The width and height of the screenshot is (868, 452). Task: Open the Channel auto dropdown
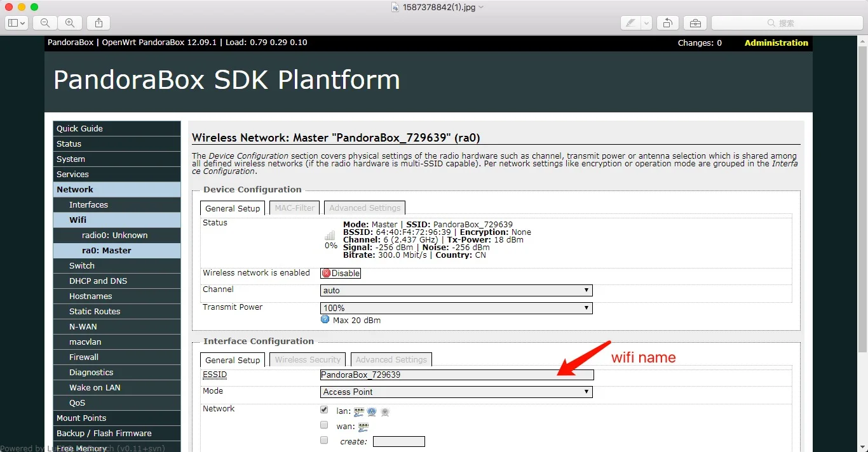tap(456, 290)
